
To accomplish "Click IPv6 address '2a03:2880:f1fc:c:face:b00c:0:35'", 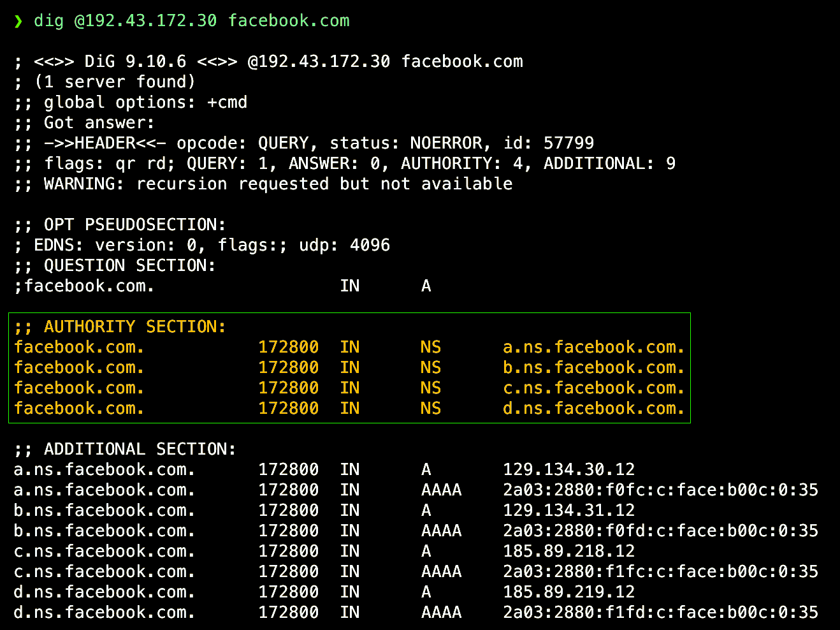I will click(661, 572).
